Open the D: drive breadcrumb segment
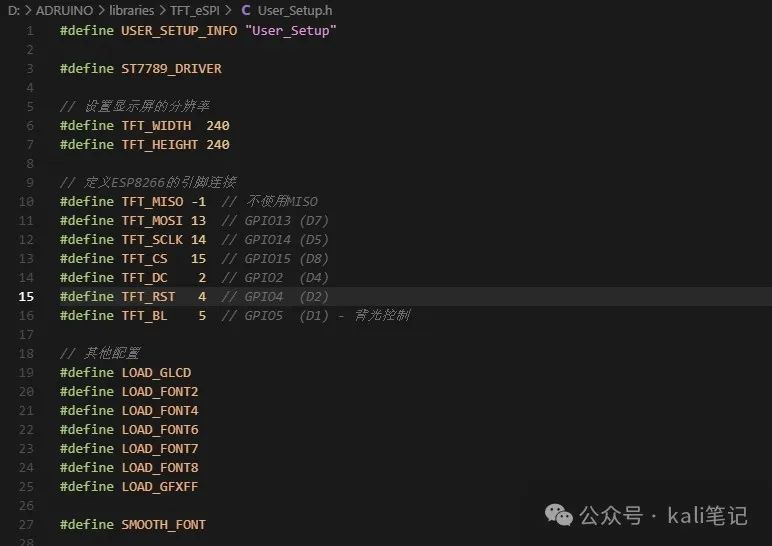 coord(13,10)
